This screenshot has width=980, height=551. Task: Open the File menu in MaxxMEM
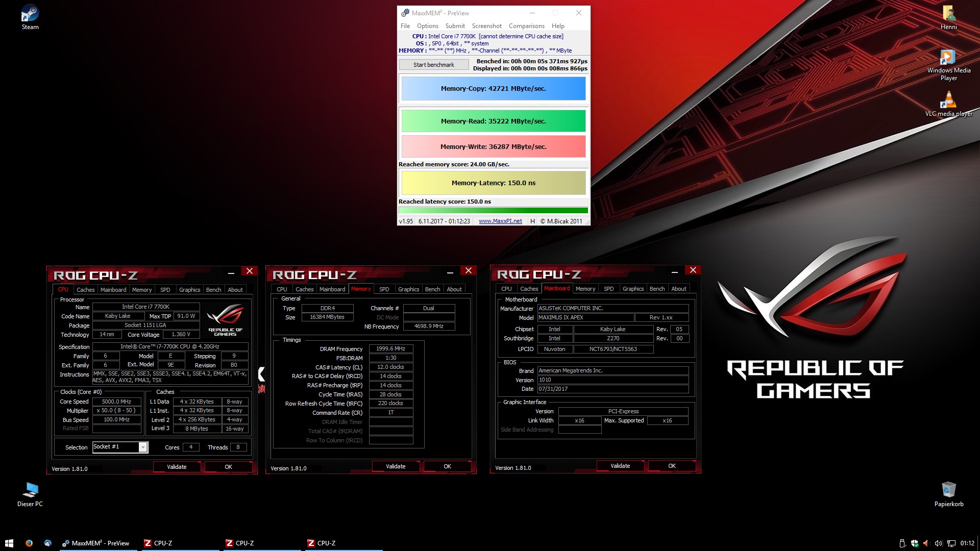pyautogui.click(x=405, y=26)
